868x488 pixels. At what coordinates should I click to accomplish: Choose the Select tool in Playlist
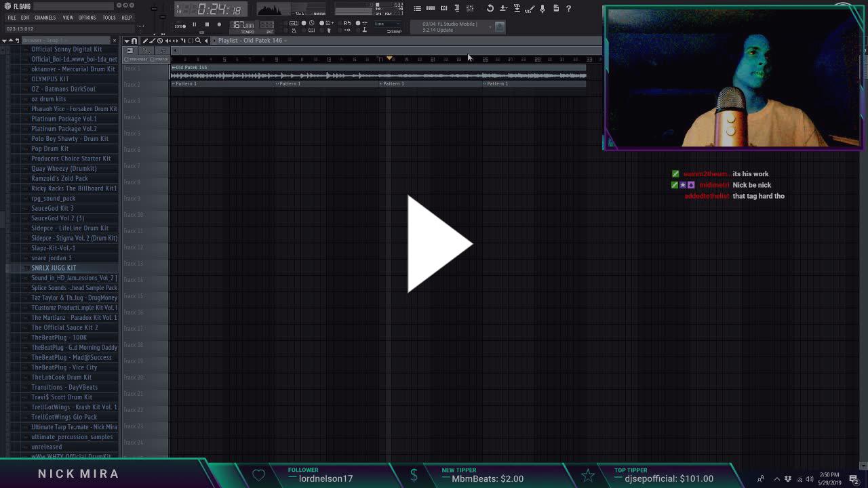[191, 41]
